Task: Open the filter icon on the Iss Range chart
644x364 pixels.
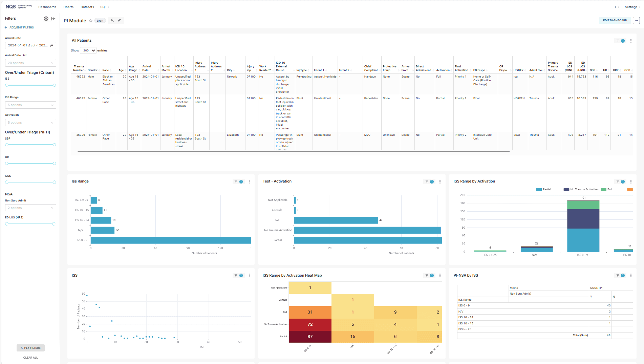Action: [236, 181]
